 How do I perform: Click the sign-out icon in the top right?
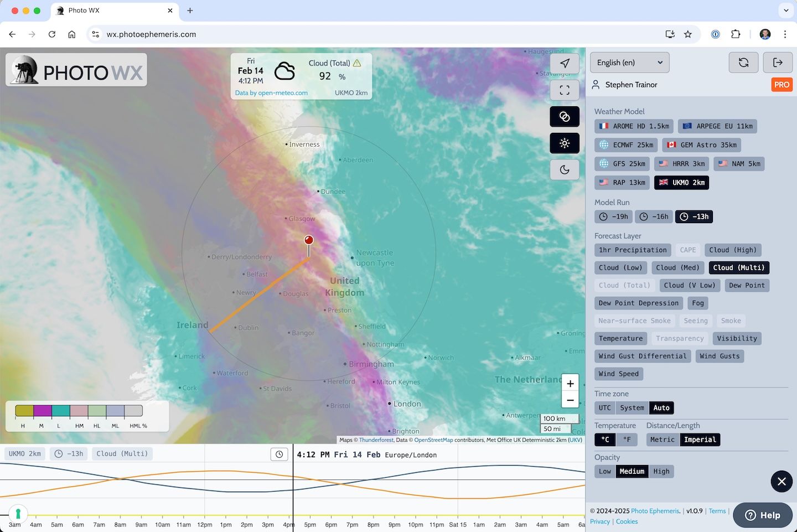(778, 62)
